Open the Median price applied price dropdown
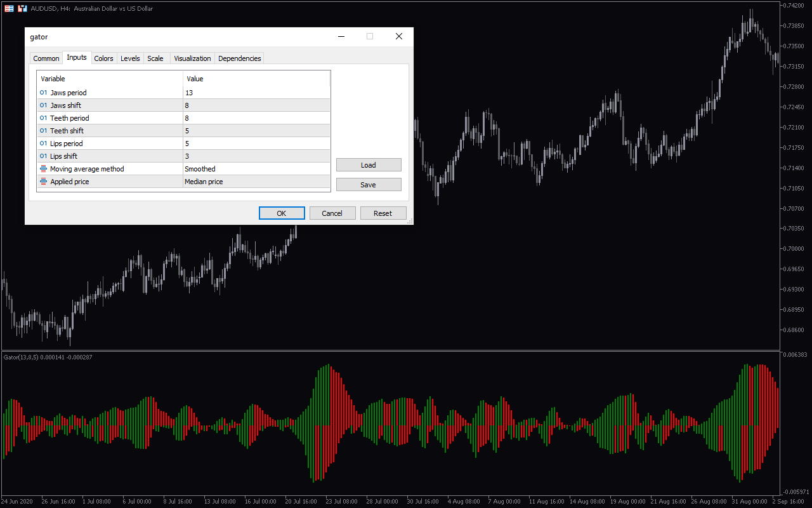The image size is (812, 508). [x=256, y=182]
